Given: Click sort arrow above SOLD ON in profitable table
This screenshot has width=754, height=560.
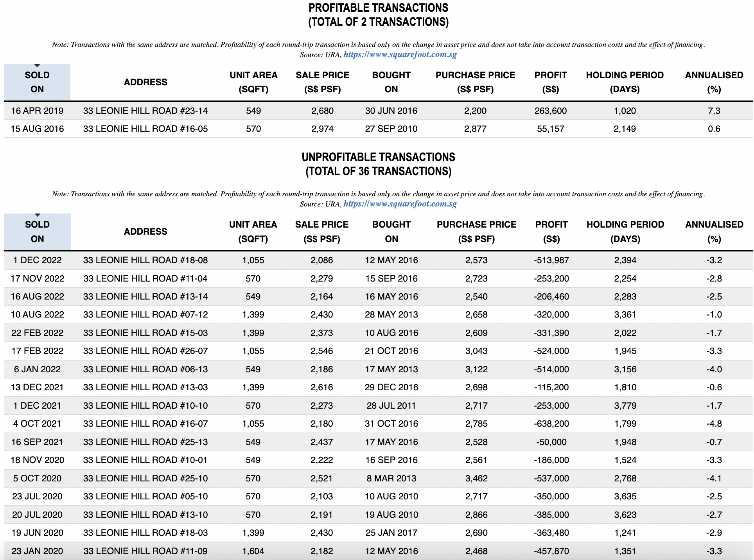Looking at the screenshot, I should coord(37,66).
